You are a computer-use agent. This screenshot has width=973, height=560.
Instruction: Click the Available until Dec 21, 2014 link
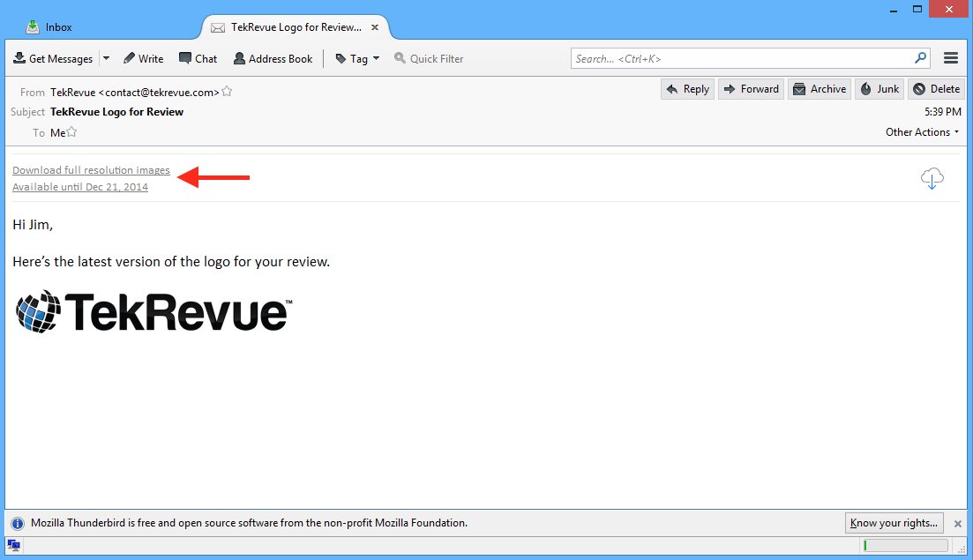(x=80, y=187)
